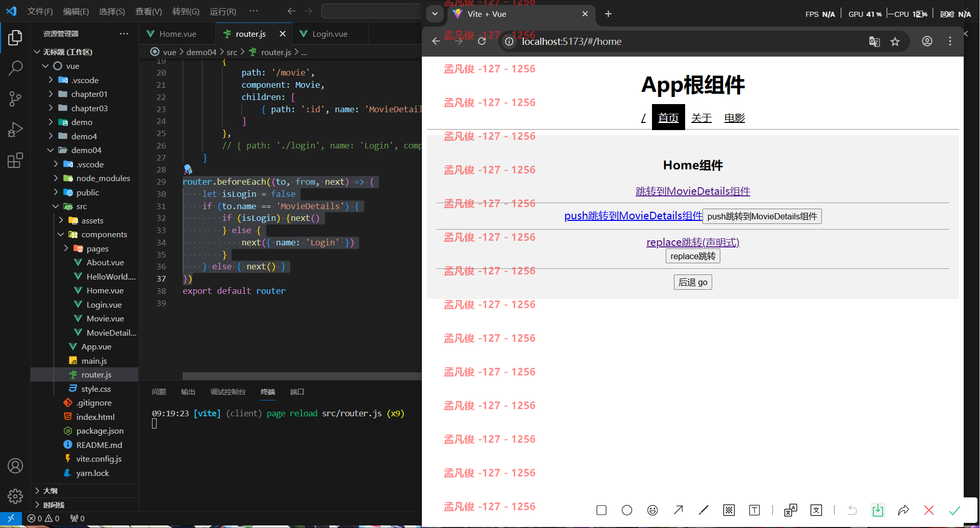
Task: Share the screenshot with forward arrow
Action: coord(903,510)
